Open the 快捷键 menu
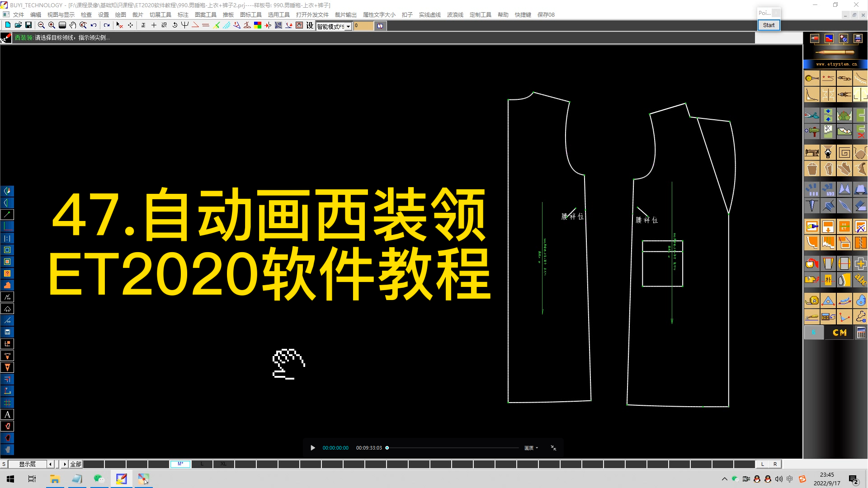Image resolution: width=868 pixels, height=488 pixels. point(523,14)
